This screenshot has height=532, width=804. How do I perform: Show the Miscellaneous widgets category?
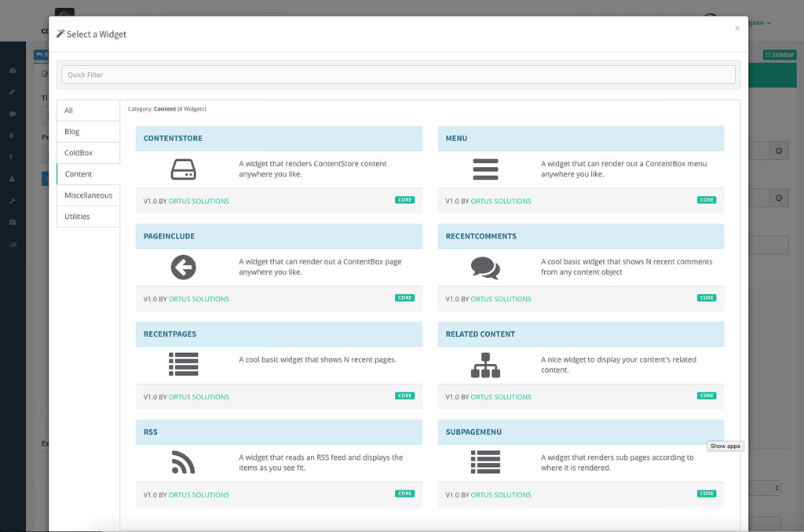pyautogui.click(x=88, y=195)
